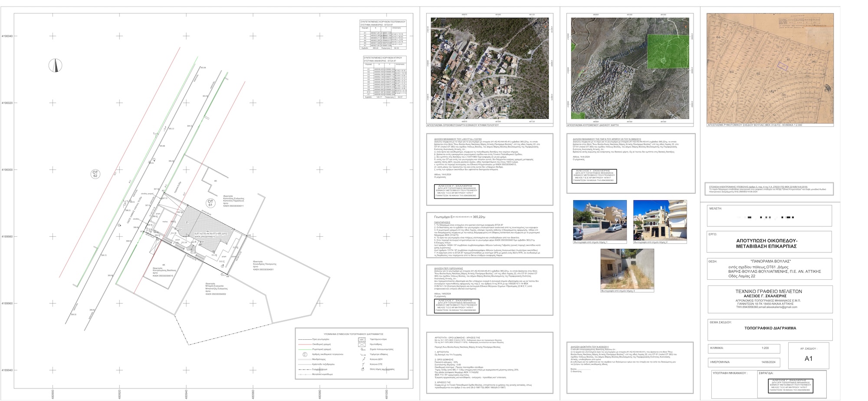Click the ΤΟΠΟΓΡΑΦΙΚΟ ΔΙΑΓΡΑΜΜΑ title field
Screen dimensions: 868x401
pyautogui.click(x=770, y=328)
